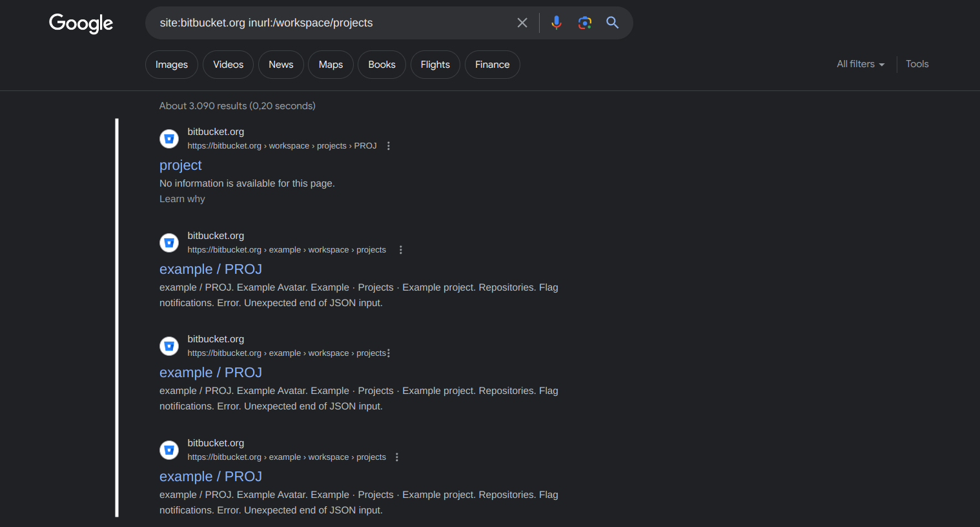Switch to the News tab
This screenshot has width=980, height=527.
[281, 65]
